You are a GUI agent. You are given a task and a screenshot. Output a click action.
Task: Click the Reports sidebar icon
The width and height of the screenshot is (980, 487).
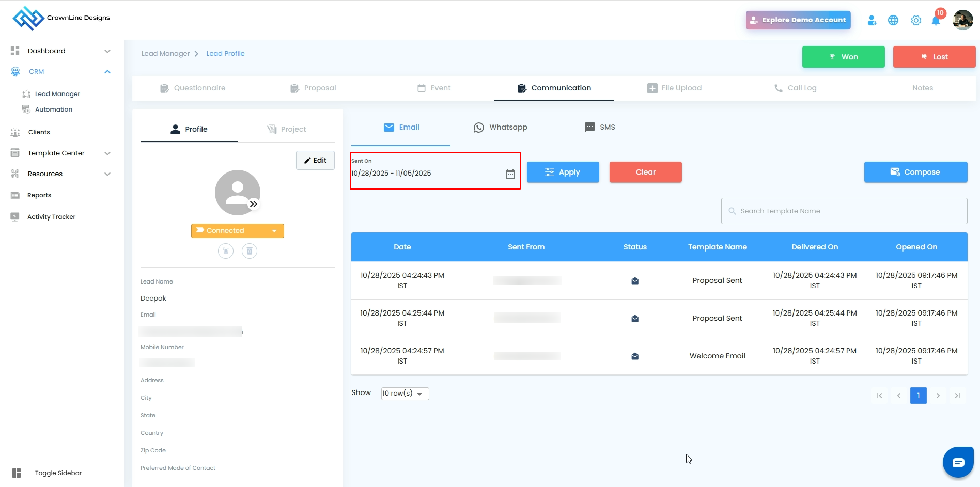(15, 195)
